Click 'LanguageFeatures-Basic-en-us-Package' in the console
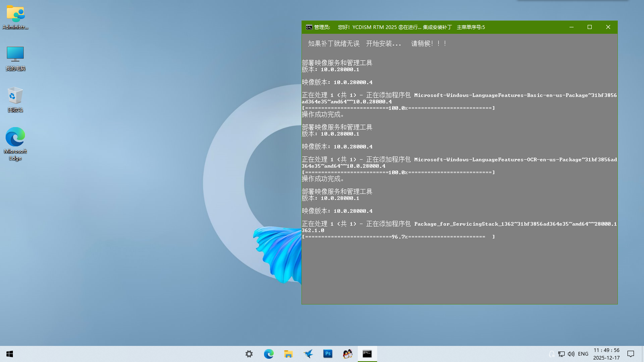 pos(530,95)
